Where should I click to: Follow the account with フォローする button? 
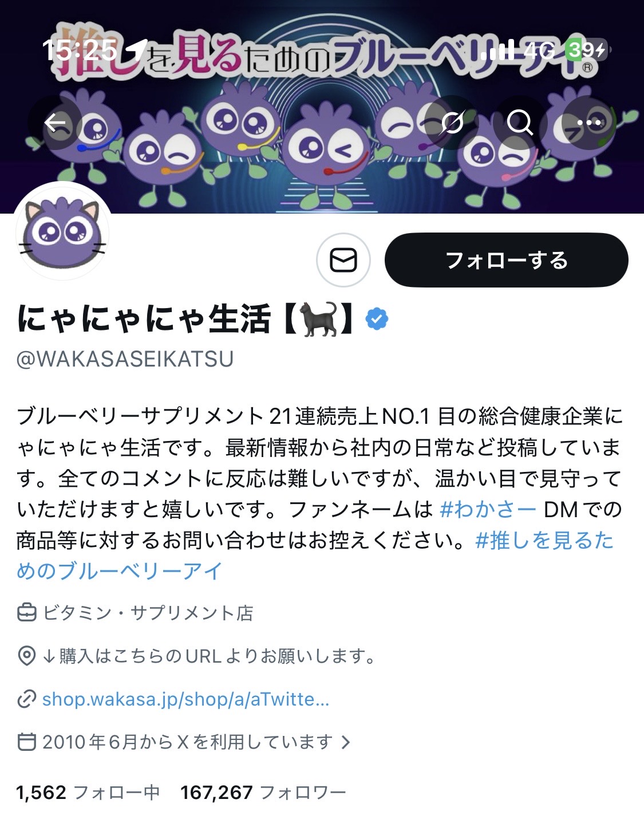point(506,260)
